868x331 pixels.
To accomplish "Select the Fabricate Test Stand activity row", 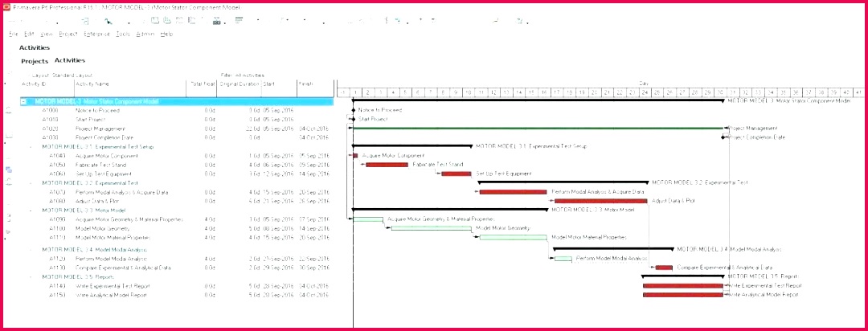I will 177,165.
